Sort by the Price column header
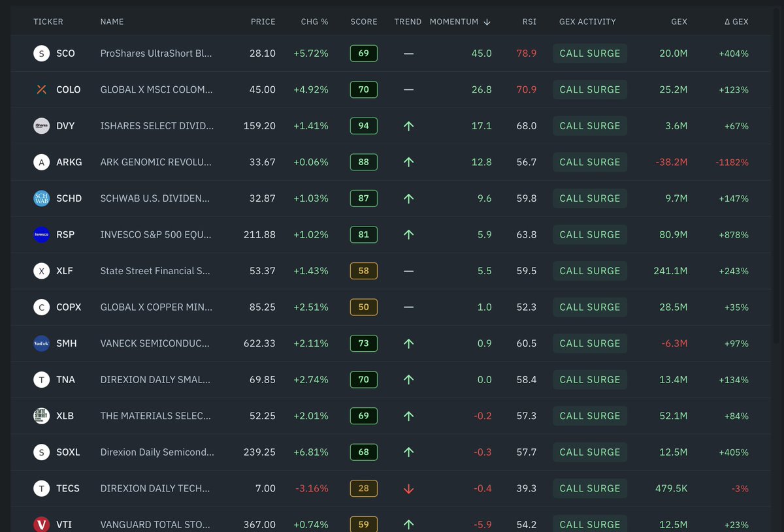This screenshot has width=784, height=532. [x=263, y=22]
